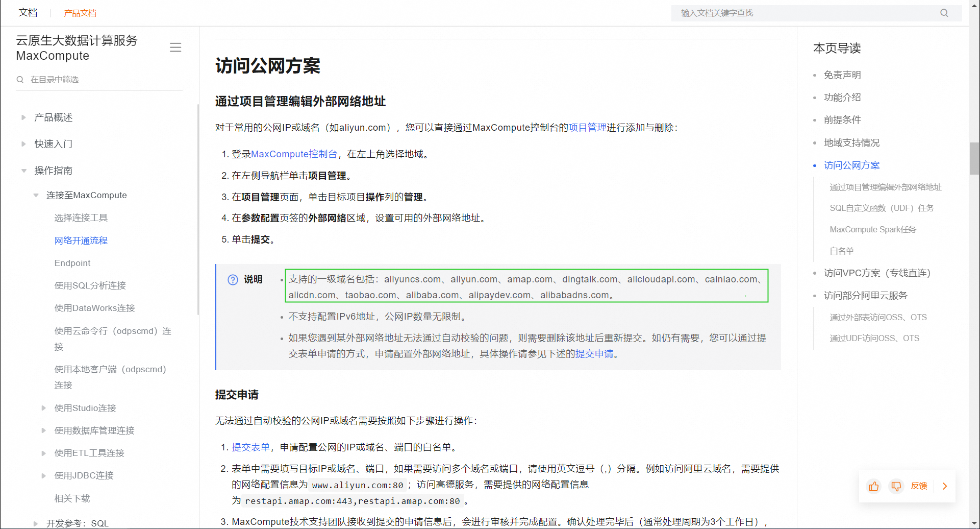Toggle the sidebar hamburger menu icon

point(175,47)
